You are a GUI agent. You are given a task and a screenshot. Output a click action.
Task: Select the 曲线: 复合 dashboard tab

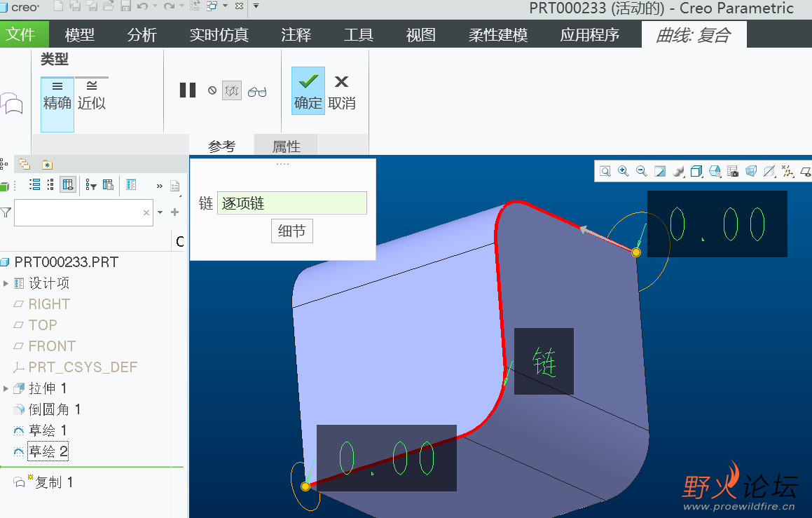(694, 35)
